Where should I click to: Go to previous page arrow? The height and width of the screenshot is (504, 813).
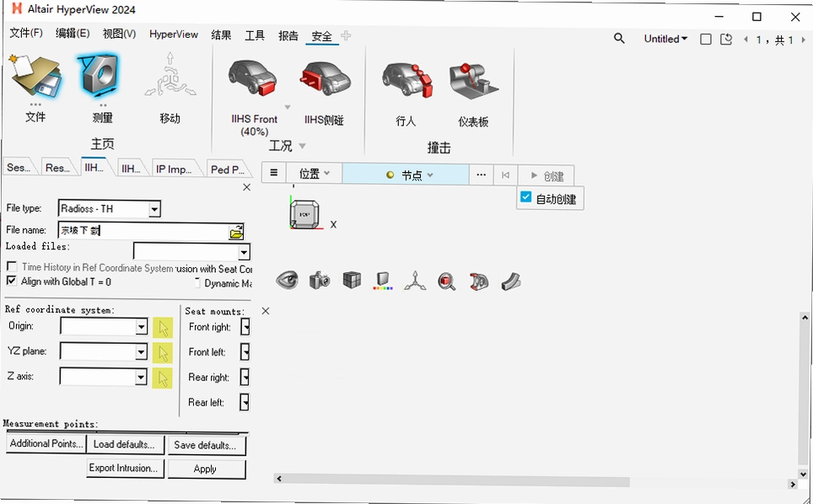tap(746, 40)
